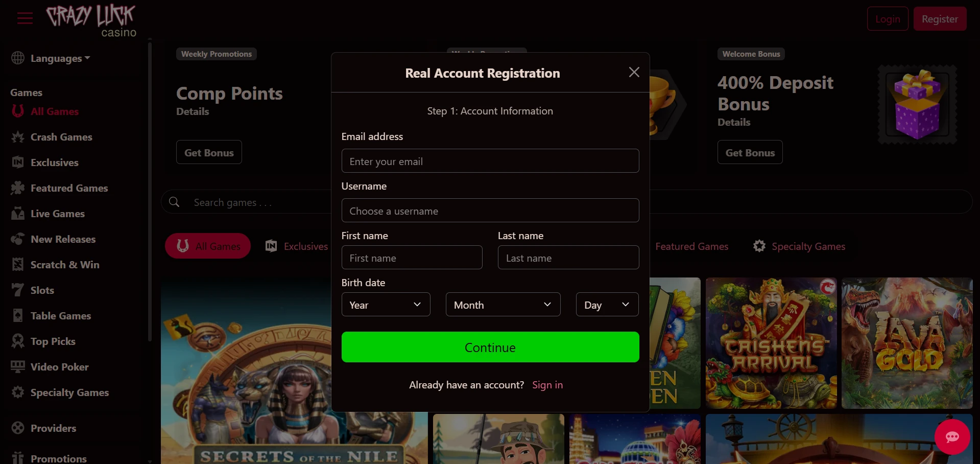Open the Lava Gold game thumbnail
Image resolution: width=980 pixels, height=464 pixels.
pos(907,343)
